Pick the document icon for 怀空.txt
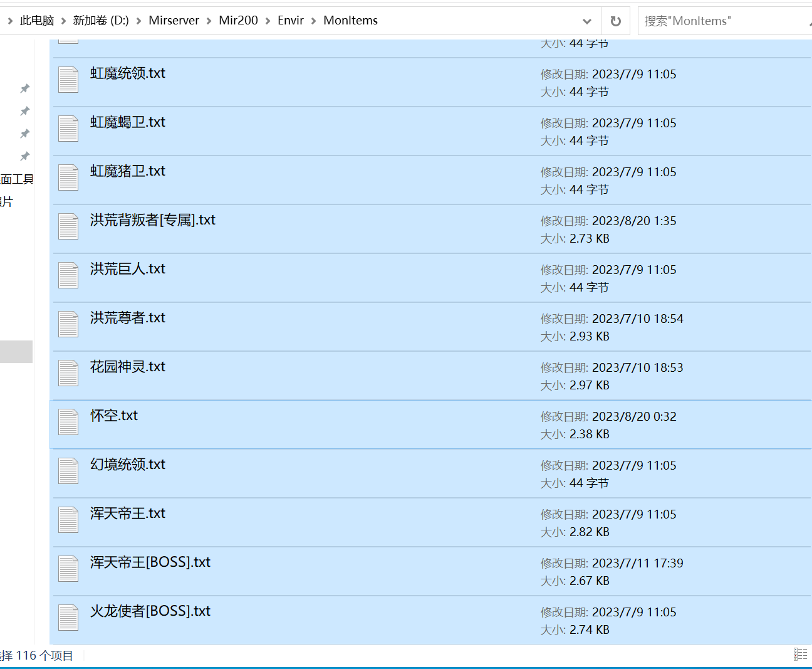Viewport: 812px width, 669px height. click(x=68, y=422)
